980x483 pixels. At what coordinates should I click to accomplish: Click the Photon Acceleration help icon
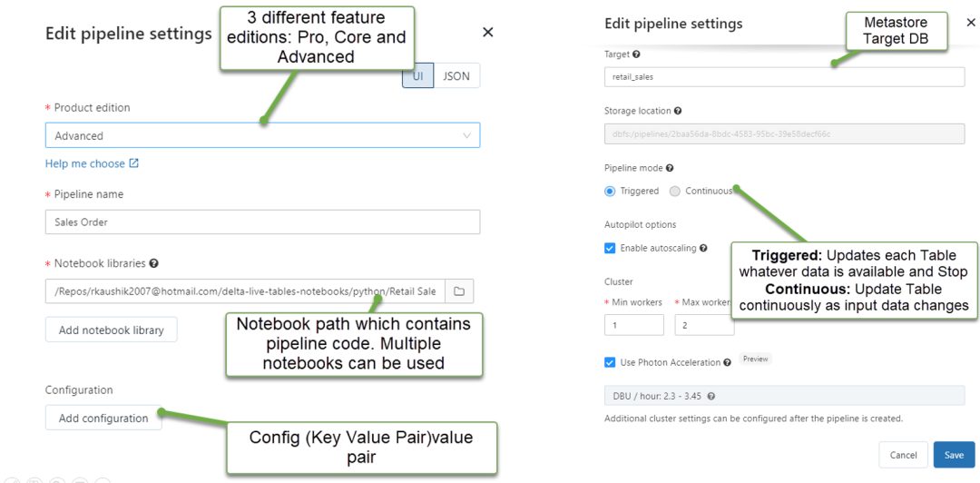point(728,362)
